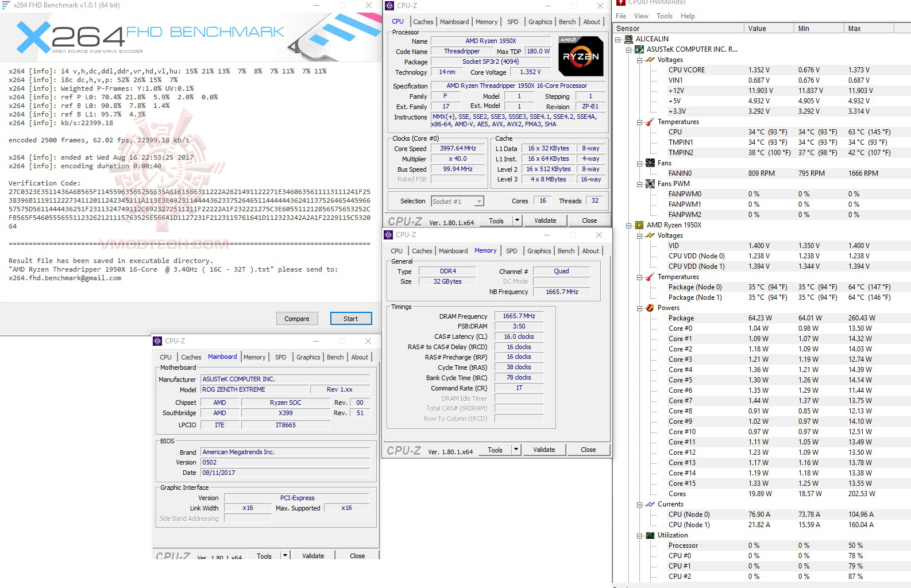
Task: Click the Max column header in HWMonitor
Action: point(868,28)
